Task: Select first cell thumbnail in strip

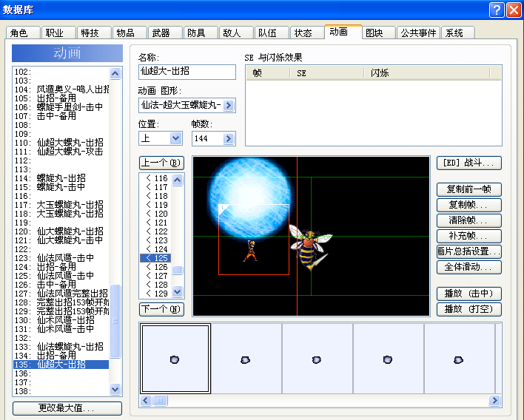Action: (175, 359)
